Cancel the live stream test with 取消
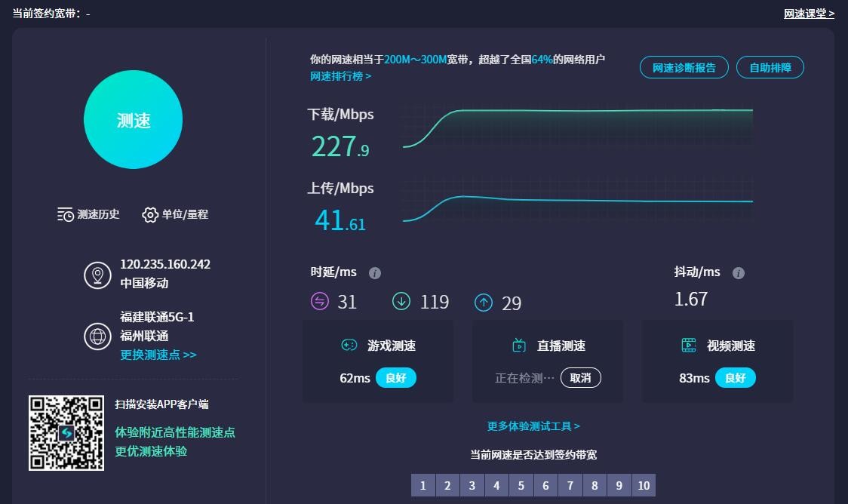The image size is (848, 504). 580,378
